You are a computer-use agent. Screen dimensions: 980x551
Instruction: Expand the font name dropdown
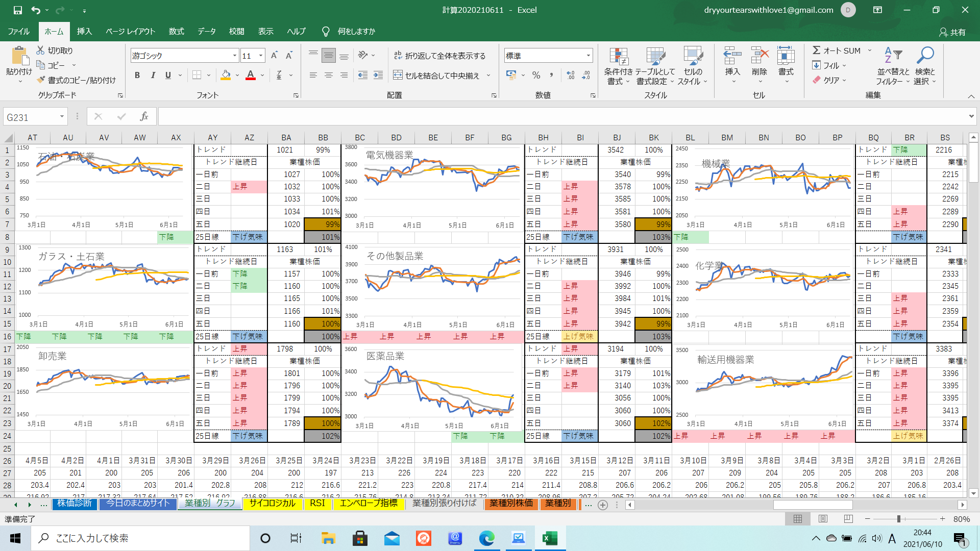pos(235,56)
